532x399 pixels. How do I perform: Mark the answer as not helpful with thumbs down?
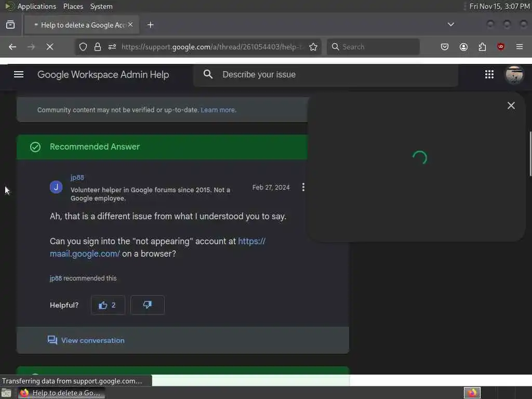pos(148,305)
